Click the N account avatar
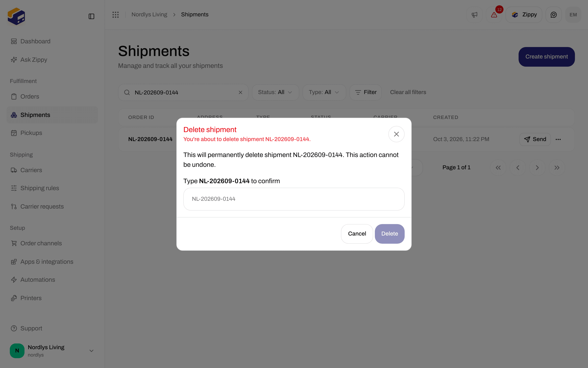The image size is (588, 368). point(17,351)
